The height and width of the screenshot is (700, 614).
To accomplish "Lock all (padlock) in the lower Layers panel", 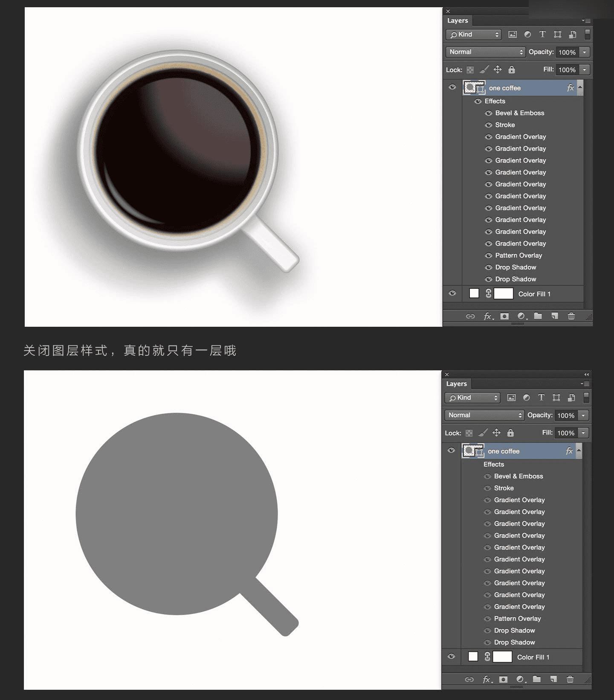I will click(x=510, y=433).
